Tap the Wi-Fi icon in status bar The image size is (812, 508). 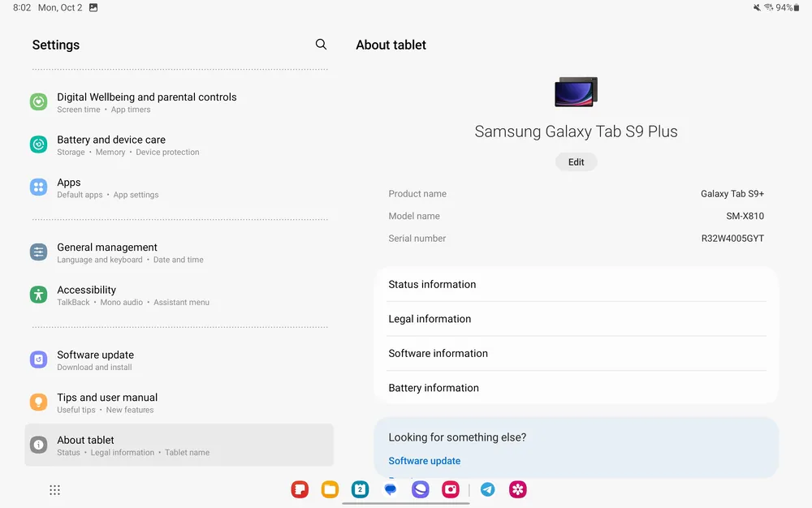(768, 8)
